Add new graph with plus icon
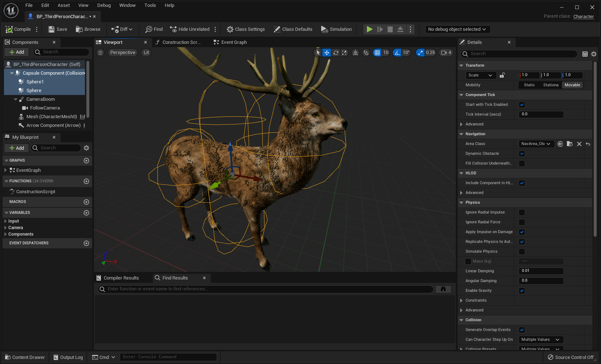This screenshot has height=364, width=601. [86, 161]
